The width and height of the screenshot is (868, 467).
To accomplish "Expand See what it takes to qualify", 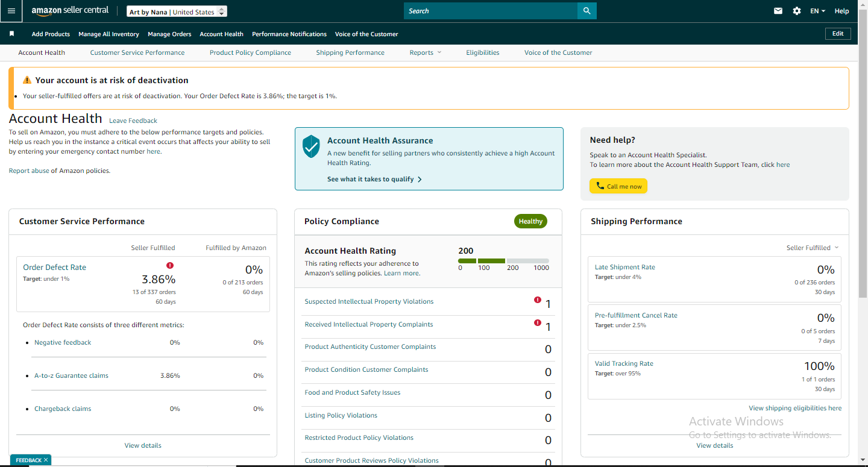I will 374,179.
